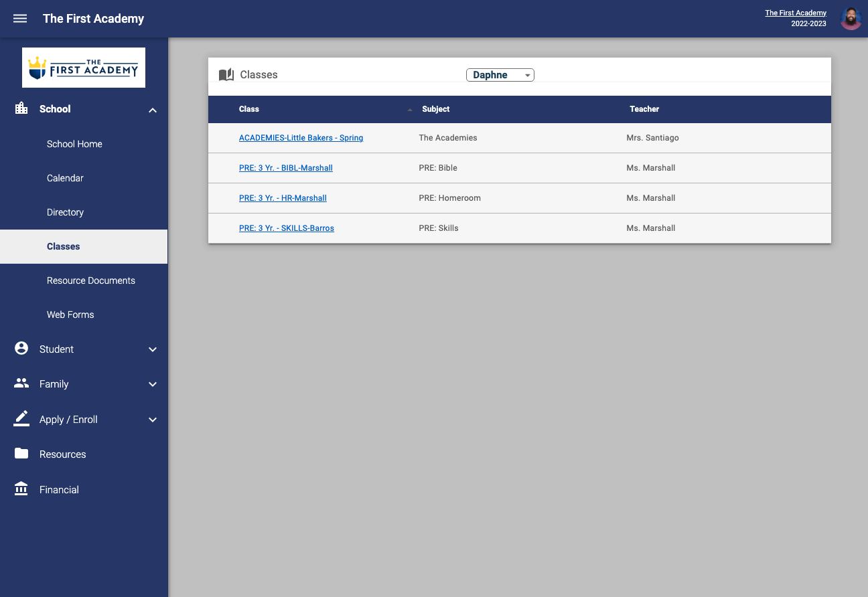Click the Ms. Marshall cell in the SKILLS-Barros row
The image size is (868, 597).
(x=650, y=228)
